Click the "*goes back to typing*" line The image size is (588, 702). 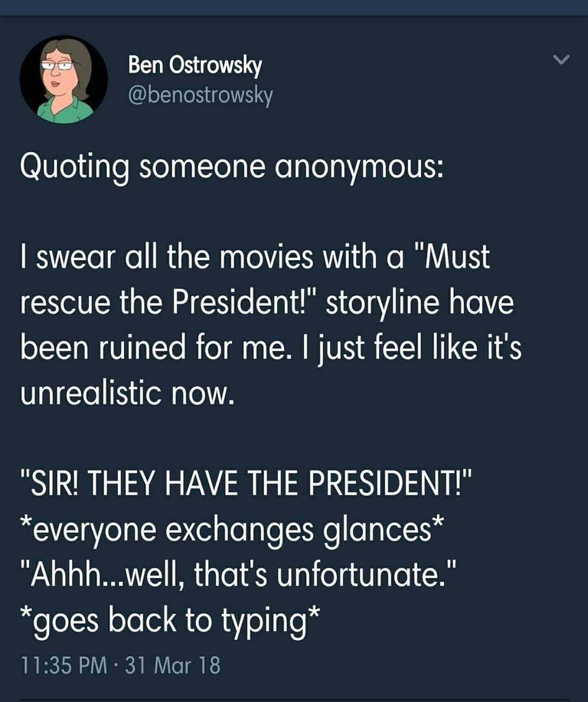coord(171,620)
